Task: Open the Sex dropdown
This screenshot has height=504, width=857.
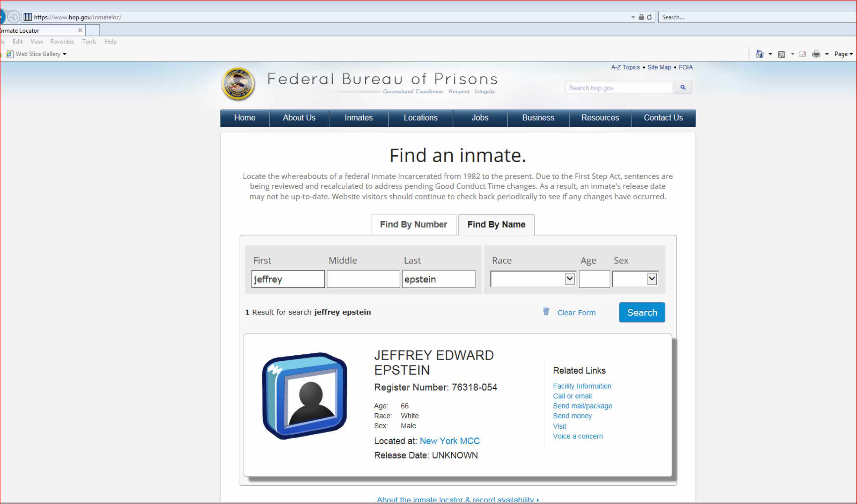Action: point(651,279)
